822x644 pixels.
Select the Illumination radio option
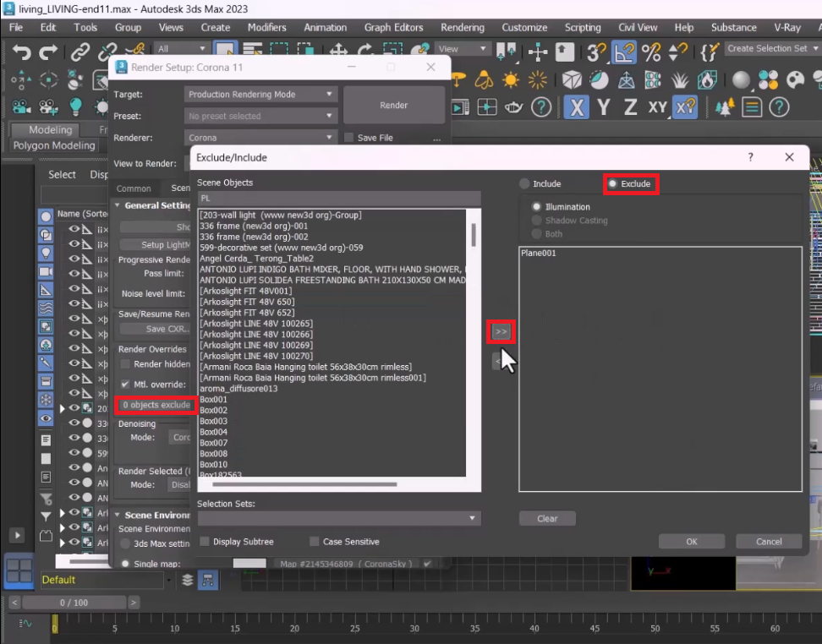(x=536, y=206)
